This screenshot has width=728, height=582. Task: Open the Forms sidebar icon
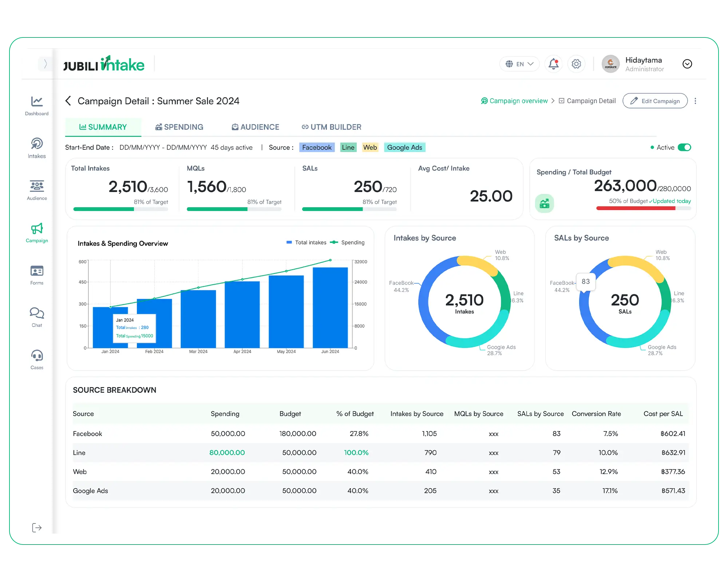tap(37, 275)
